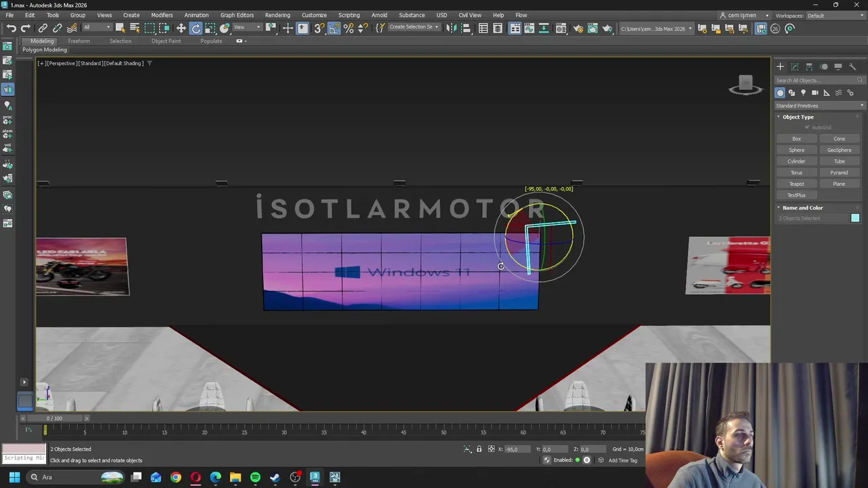Open the cem işmen account dropdown

[x=744, y=16]
